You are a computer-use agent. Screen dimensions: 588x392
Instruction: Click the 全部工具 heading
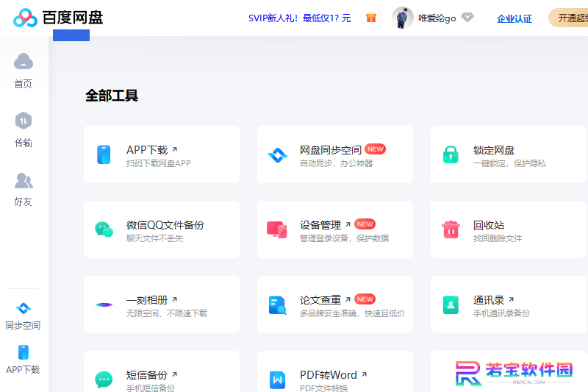[x=112, y=96]
